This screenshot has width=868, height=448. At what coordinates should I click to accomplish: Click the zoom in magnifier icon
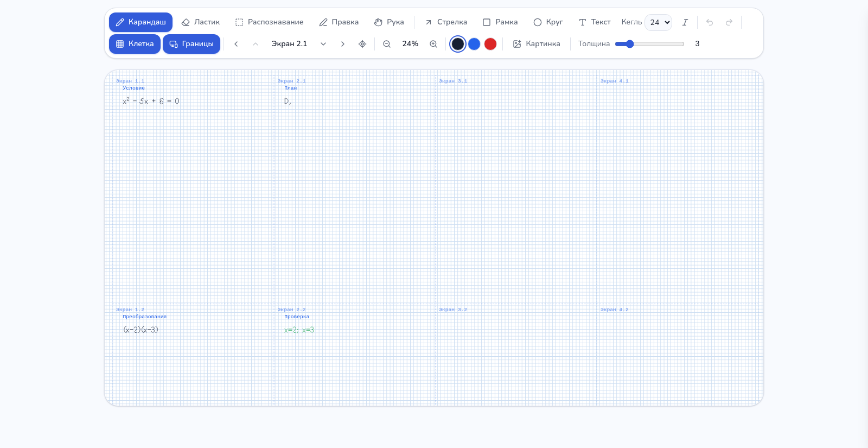pos(433,44)
